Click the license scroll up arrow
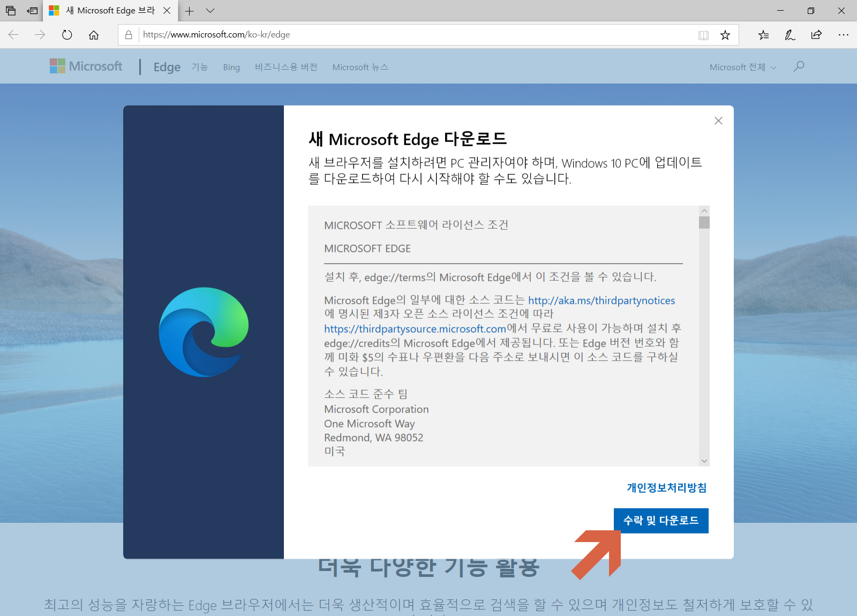The height and width of the screenshot is (616, 857). [704, 211]
